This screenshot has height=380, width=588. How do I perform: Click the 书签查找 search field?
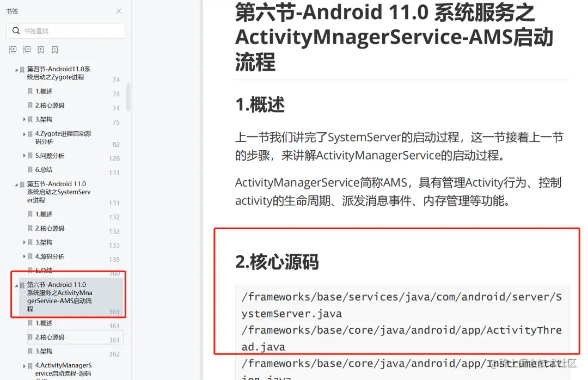(x=66, y=31)
